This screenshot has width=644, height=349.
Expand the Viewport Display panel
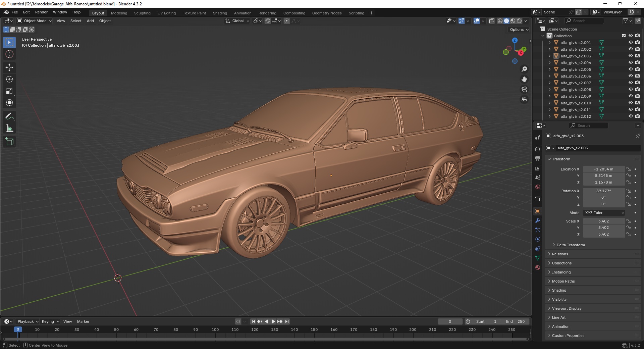(567, 308)
